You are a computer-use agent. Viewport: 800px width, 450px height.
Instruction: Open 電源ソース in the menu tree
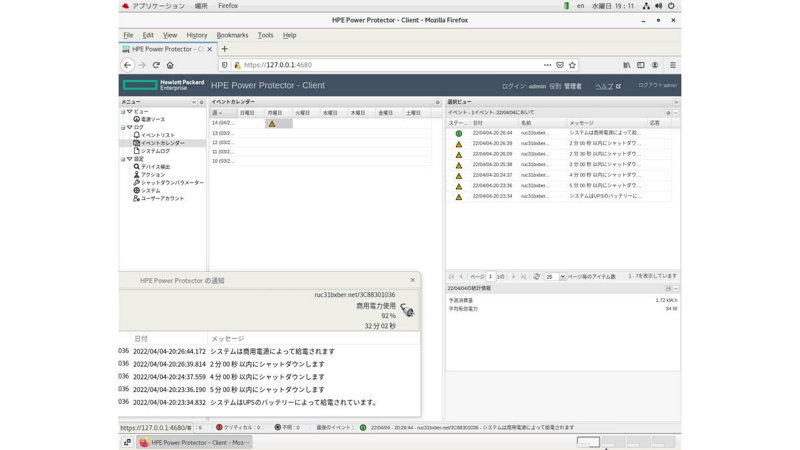(x=152, y=119)
